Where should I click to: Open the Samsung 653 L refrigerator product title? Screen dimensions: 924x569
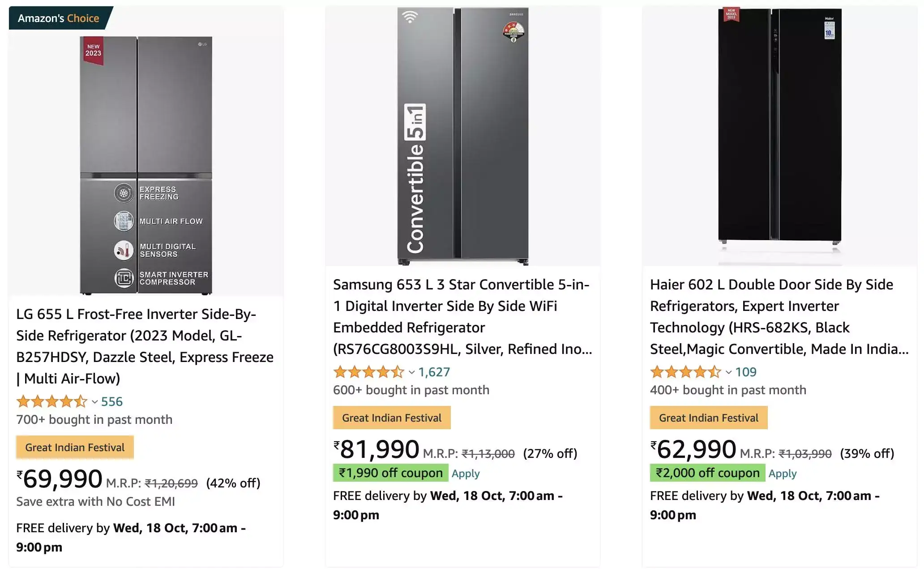coord(461,316)
